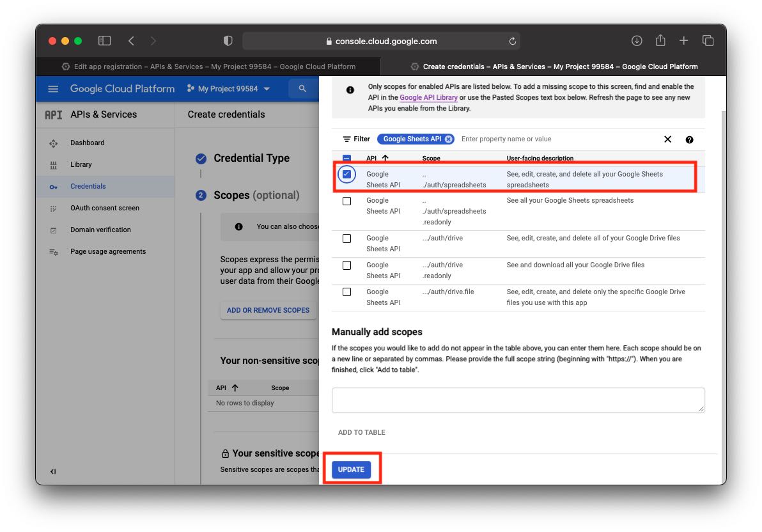Click the User-facing description column header
762x532 pixels.
click(x=540, y=158)
